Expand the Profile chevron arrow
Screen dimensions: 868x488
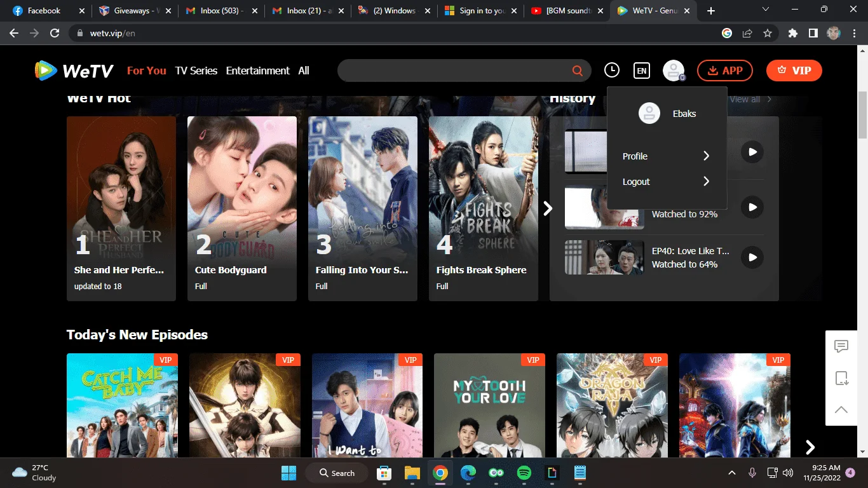coord(706,156)
